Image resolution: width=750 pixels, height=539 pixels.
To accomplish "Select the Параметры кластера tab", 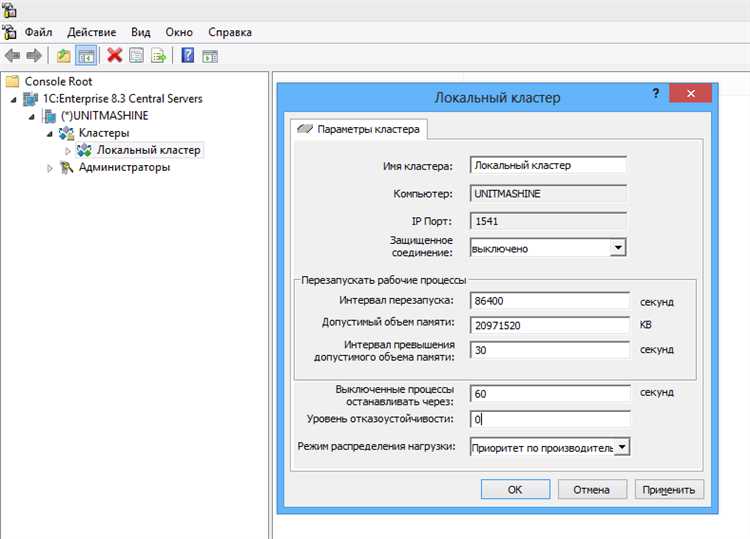I will 359,129.
